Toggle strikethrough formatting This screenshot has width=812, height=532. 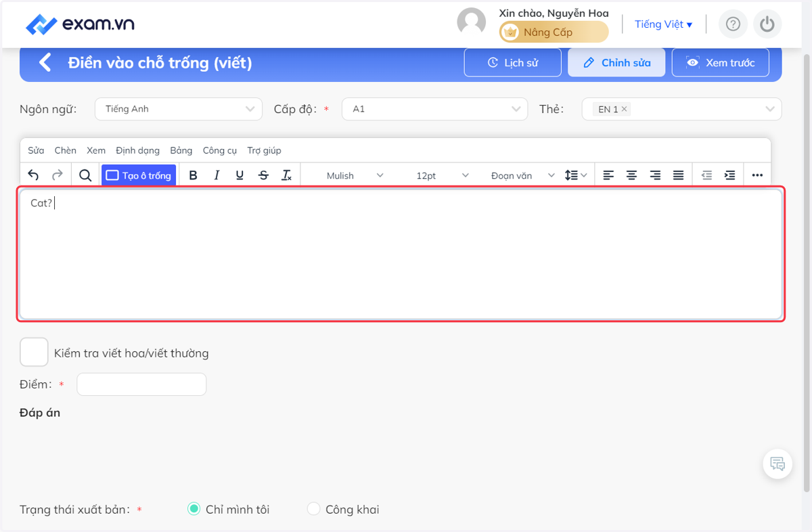tap(263, 175)
